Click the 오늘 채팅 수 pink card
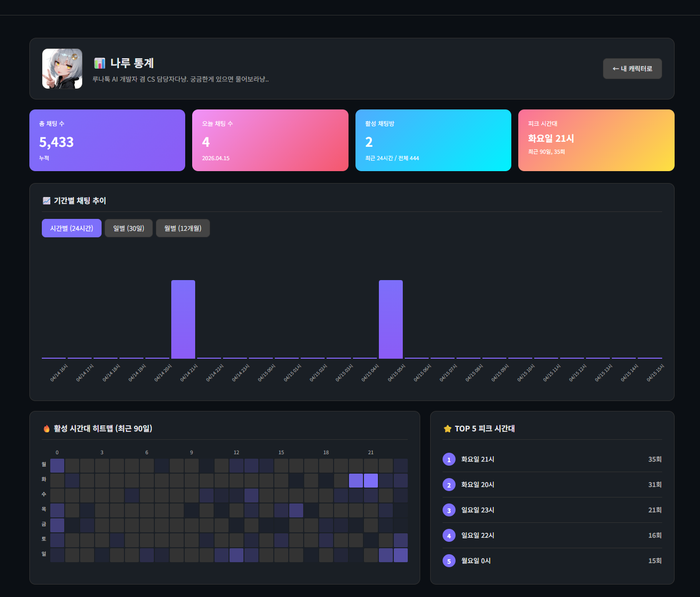The width and height of the screenshot is (700, 597). [x=270, y=140]
